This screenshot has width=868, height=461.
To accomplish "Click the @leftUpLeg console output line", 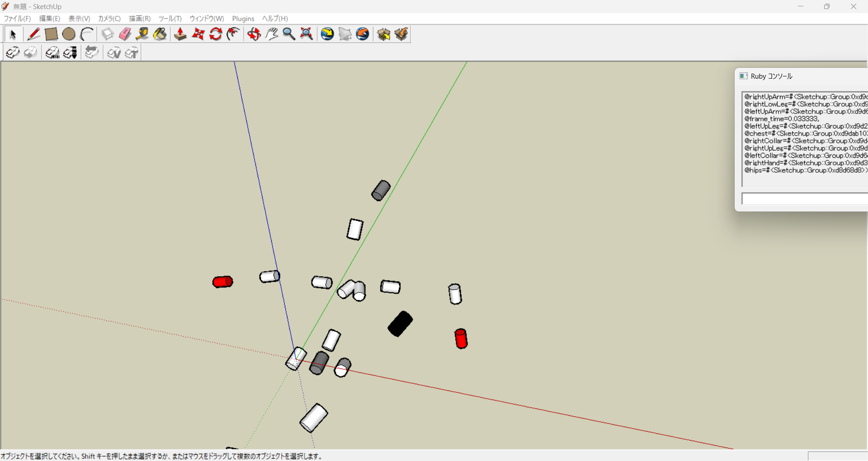I will click(806, 126).
